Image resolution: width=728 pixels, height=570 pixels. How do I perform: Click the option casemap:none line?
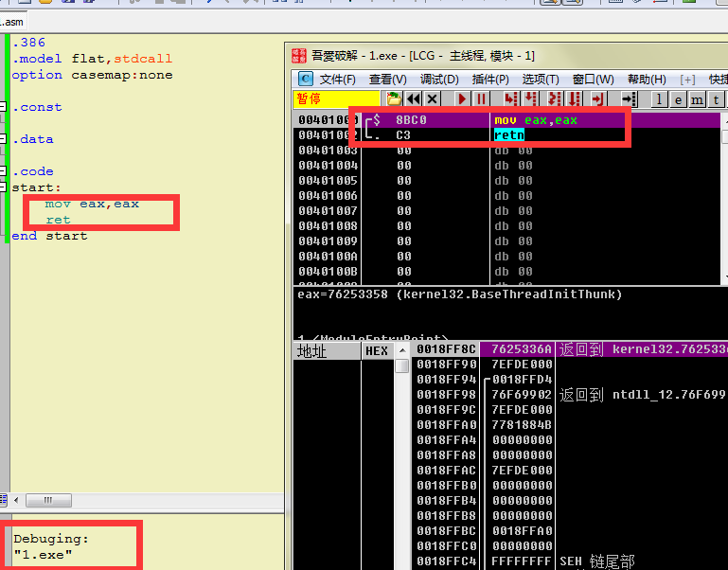point(92,75)
